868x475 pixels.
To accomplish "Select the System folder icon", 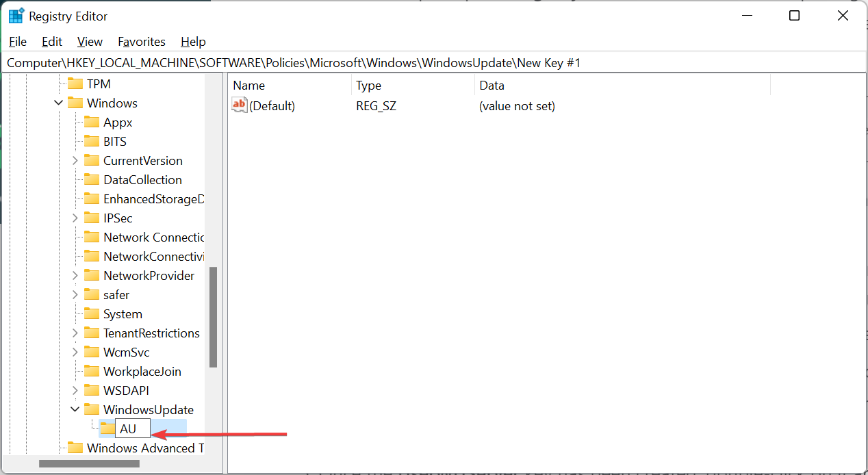I will click(x=92, y=314).
